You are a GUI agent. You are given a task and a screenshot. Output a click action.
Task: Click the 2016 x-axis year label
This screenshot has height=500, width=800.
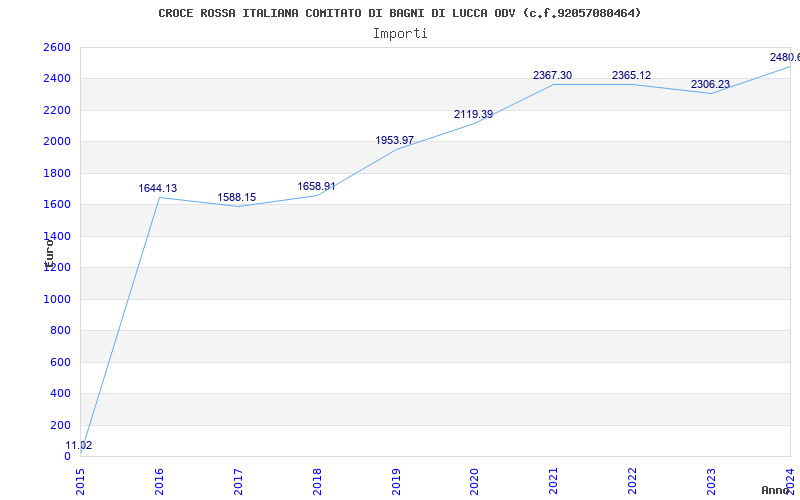(x=160, y=478)
